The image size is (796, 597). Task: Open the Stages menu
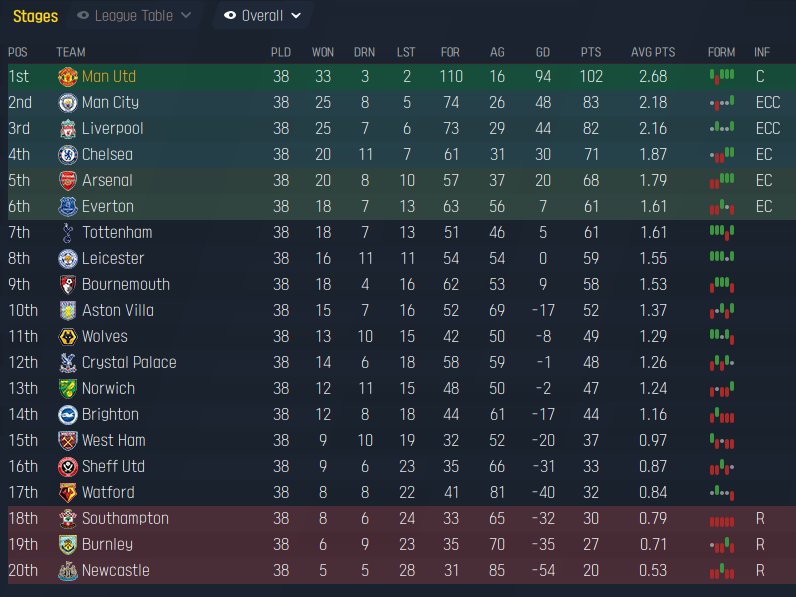coord(35,16)
